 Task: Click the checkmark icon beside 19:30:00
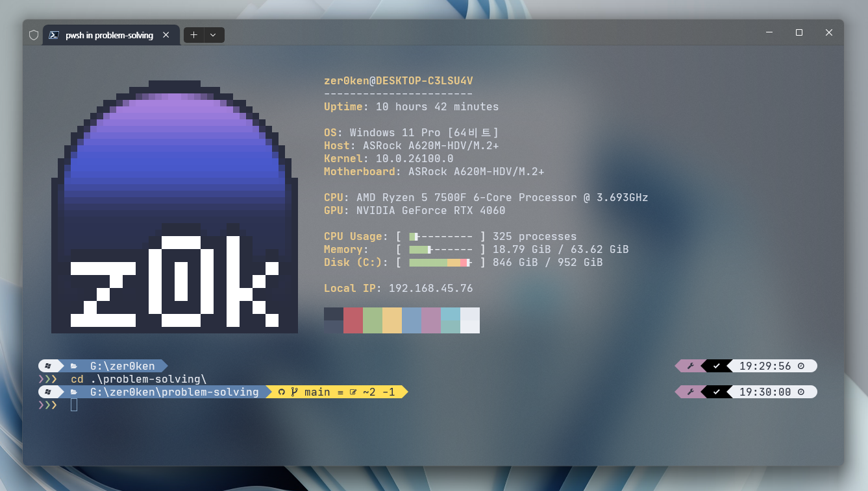coord(717,392)
